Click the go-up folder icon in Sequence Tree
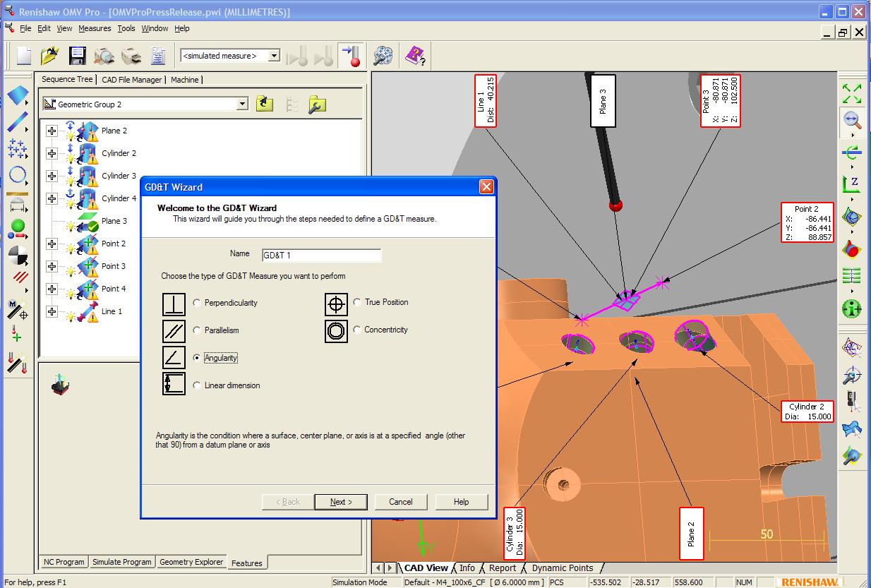The height and width of the screenshot is (588, 871). [265, 104]
